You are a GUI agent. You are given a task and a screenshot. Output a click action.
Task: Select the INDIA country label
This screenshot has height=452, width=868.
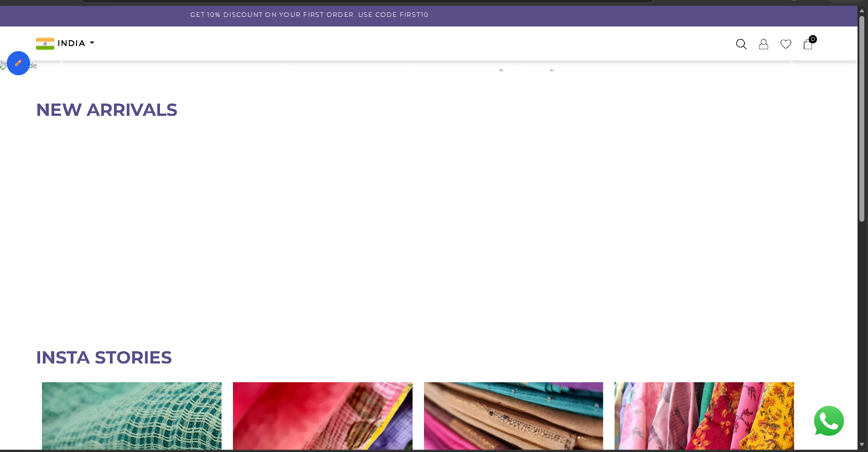click(71, 43)
